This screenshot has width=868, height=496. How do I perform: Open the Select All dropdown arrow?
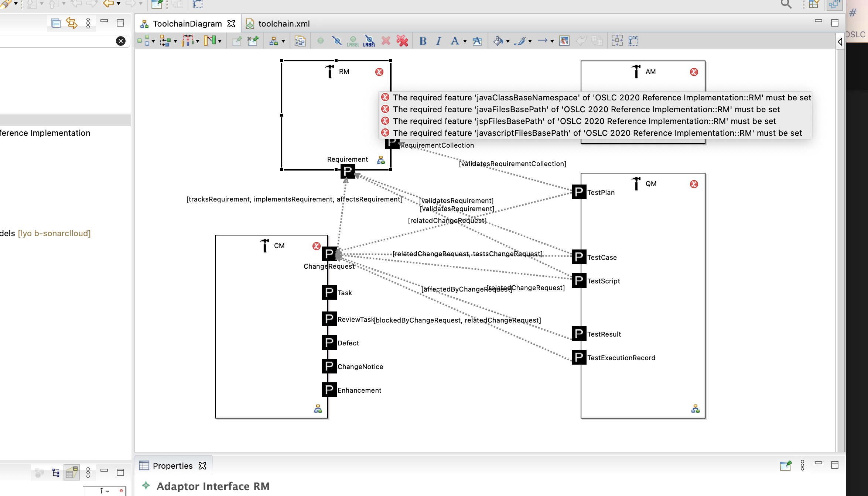pyautogui.click(x=175, y=41)
